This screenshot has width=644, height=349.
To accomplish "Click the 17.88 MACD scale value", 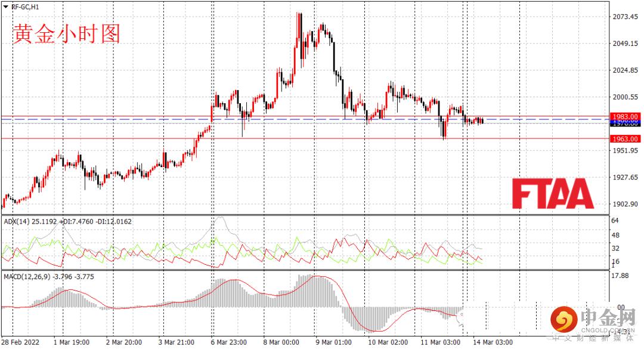I will [620, 276].
